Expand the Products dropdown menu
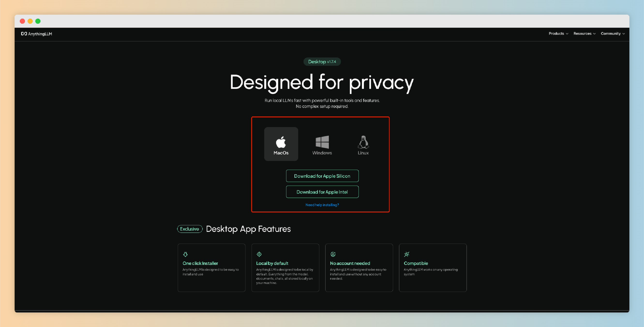The image size is (644, 327). (558, 34)
